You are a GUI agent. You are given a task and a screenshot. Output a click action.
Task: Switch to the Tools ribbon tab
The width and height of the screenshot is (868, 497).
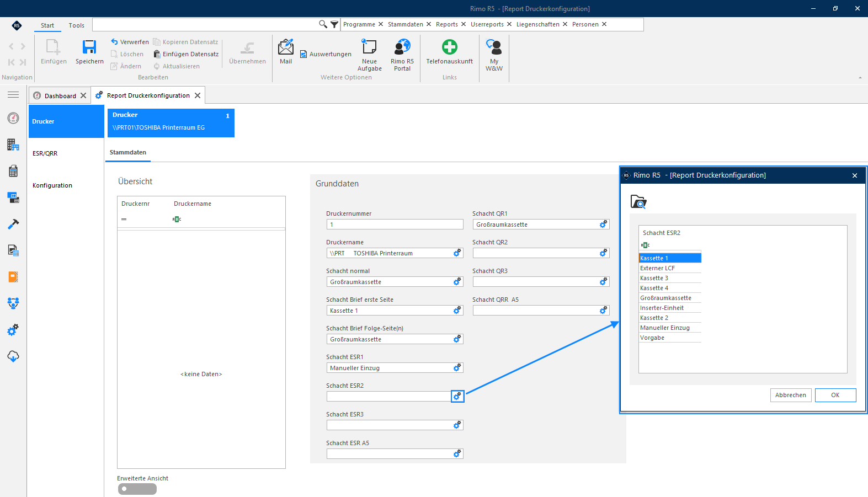(77, 25)
